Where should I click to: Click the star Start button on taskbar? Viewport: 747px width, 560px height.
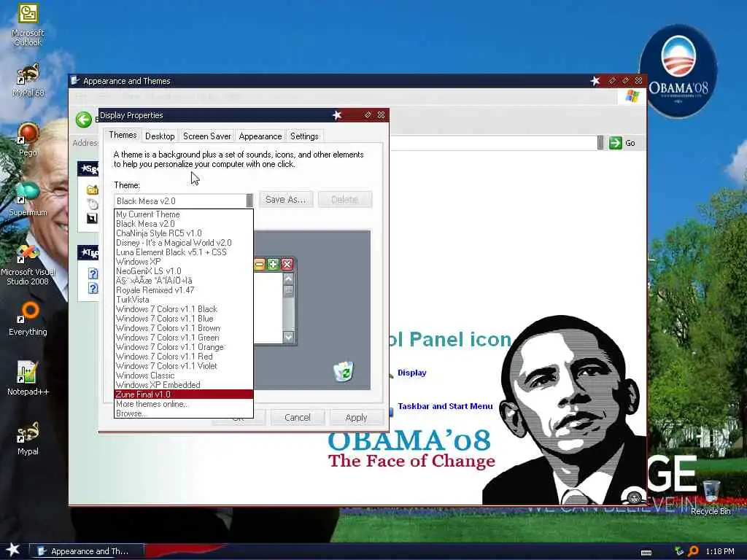(x=13, y=550)
